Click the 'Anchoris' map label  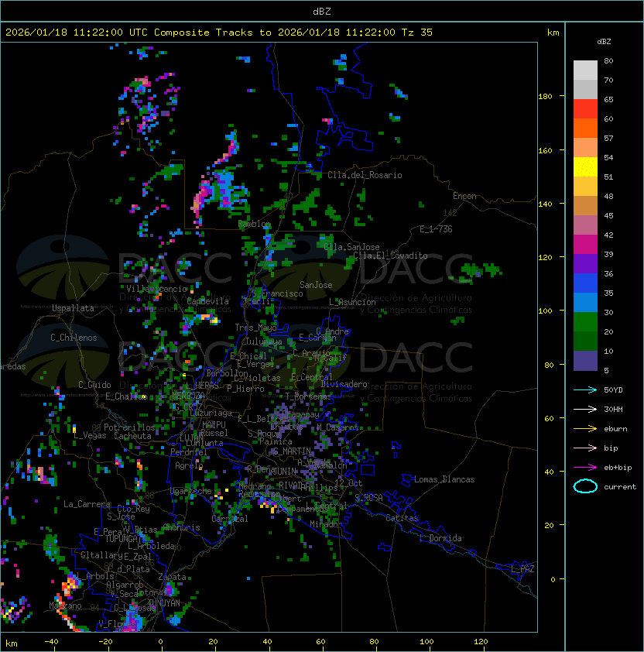tap(181, 527)
